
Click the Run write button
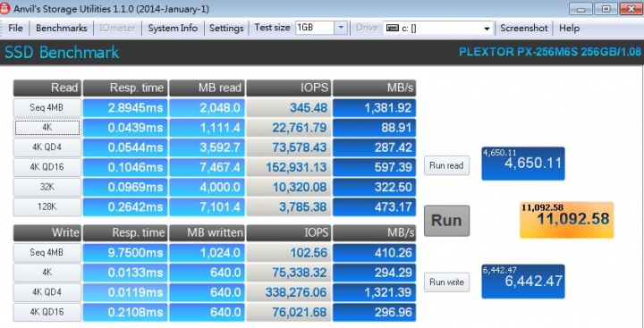[x=446, y=282]
